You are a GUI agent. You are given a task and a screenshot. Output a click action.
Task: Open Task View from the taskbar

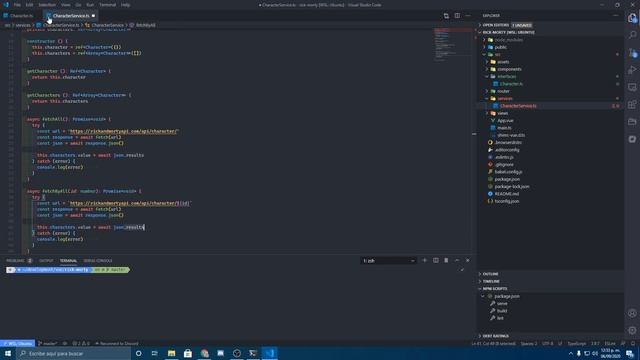click(155, 353)
